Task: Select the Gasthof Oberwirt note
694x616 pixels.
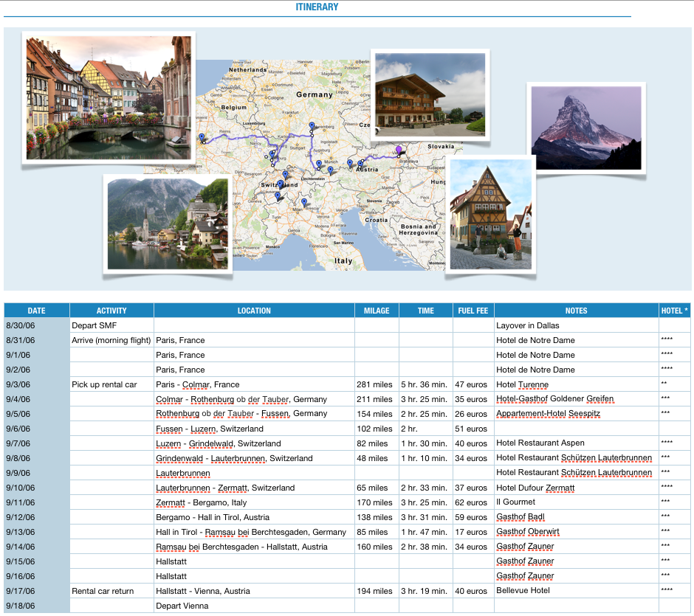Action: [x=577, y=532]
